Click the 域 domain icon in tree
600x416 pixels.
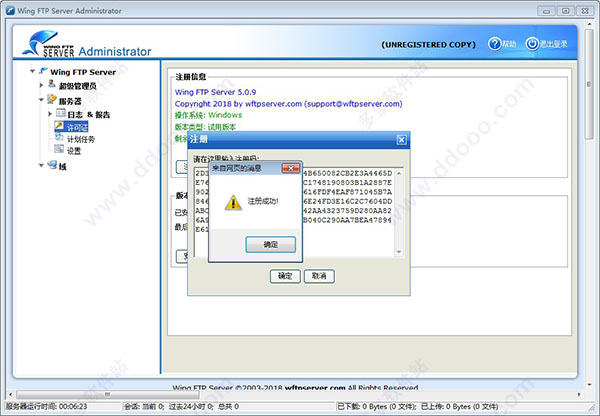coord(52,165)
